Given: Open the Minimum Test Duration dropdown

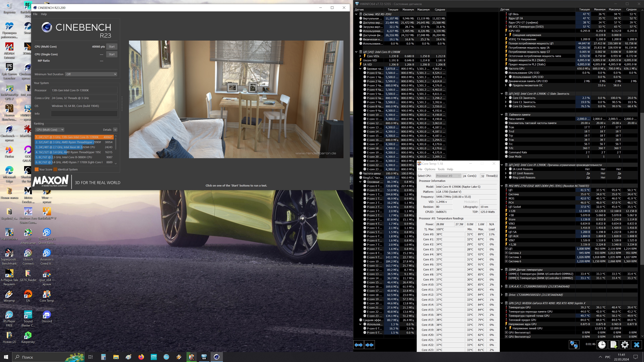Looking at the screenshot, I should coord(91,74).
